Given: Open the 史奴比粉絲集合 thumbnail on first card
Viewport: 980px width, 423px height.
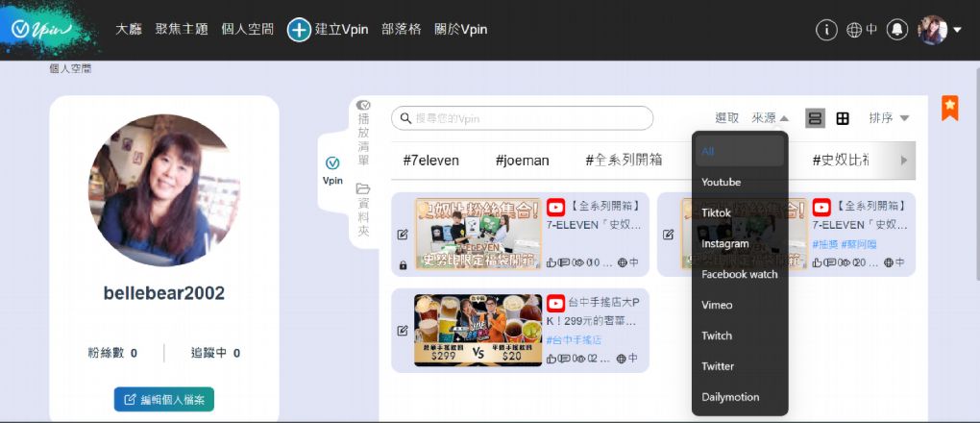Looking at the screenshot, I should [x=478, y=234].
